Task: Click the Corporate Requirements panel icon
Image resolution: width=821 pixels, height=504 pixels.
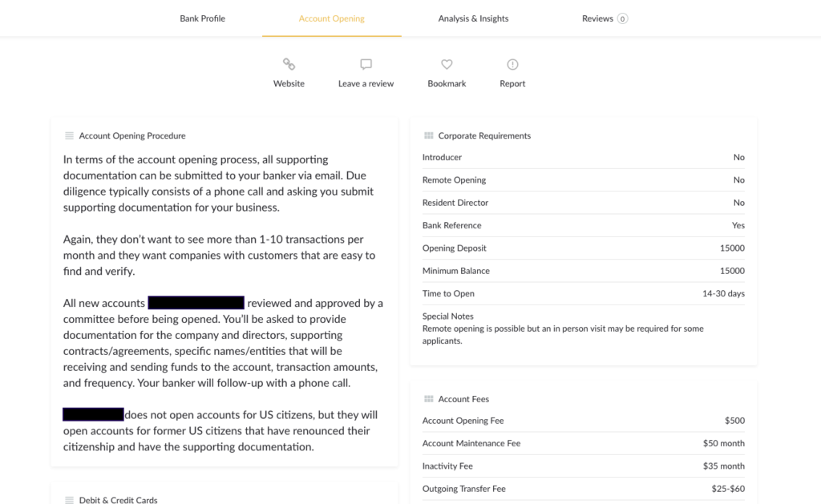Action: click(431, 135)
